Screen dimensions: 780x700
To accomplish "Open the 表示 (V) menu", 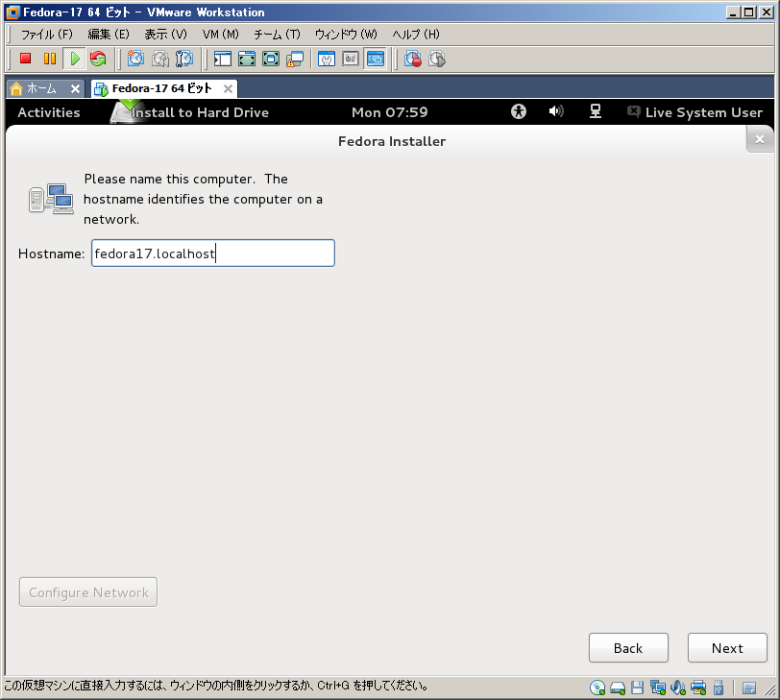I will click(x=165, y=34).
